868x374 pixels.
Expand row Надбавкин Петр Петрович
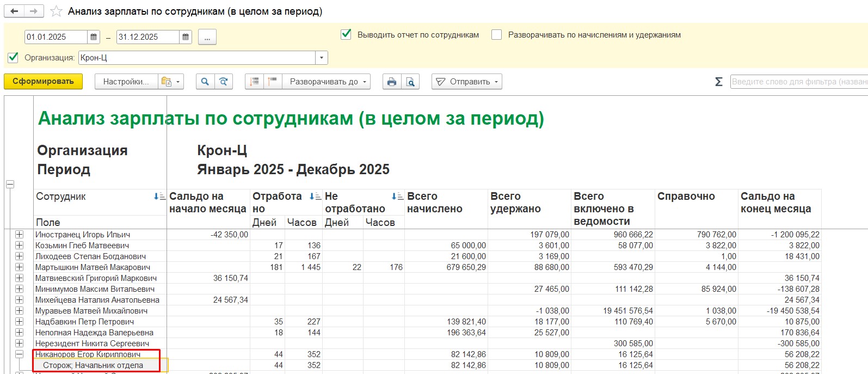tap(20, 322)
